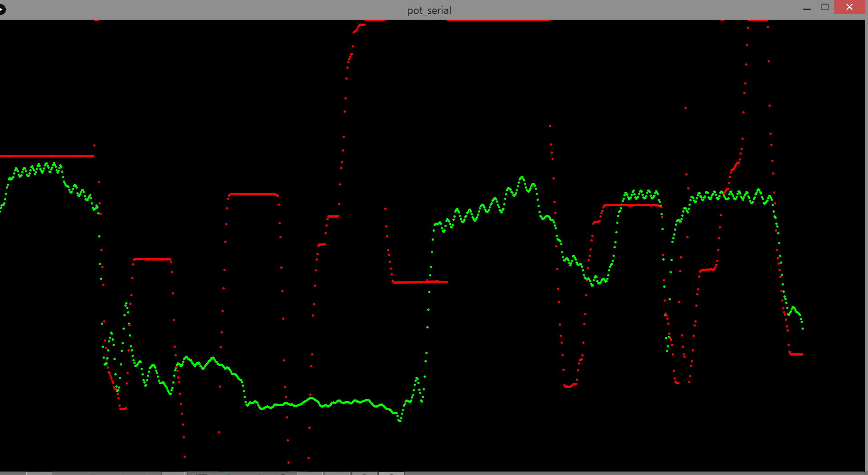Click the last green point at right end of trace
This screenshot has height=475, width=868.
[x=803, y=329]
